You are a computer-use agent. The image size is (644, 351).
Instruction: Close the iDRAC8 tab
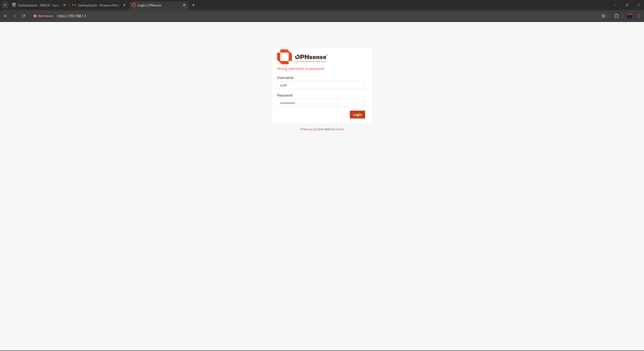[64, 5]
